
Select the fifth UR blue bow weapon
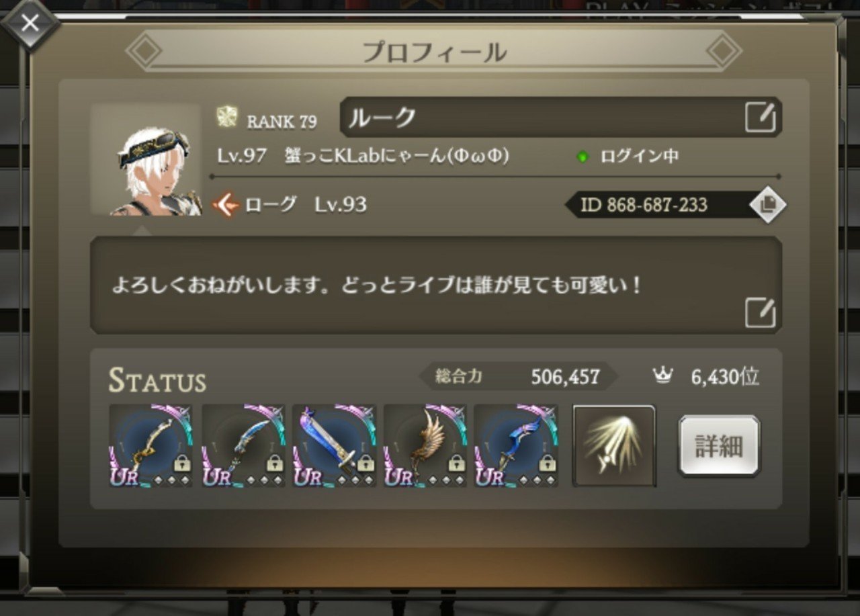point(516,445)
